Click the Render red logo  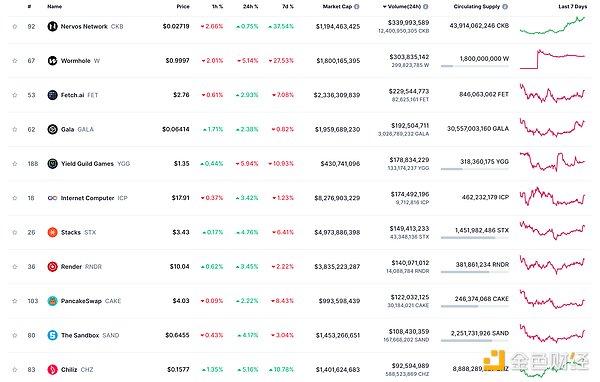52,266
